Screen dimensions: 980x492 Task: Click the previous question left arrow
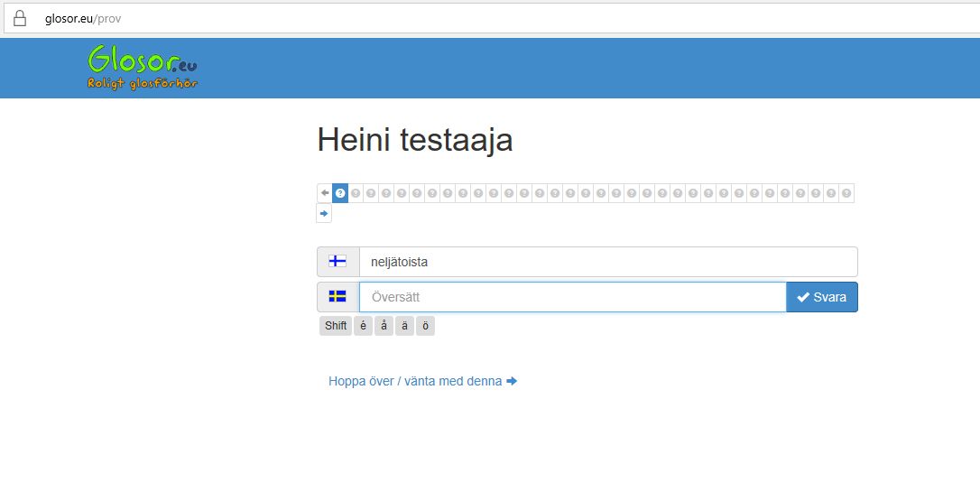[324, 193]
